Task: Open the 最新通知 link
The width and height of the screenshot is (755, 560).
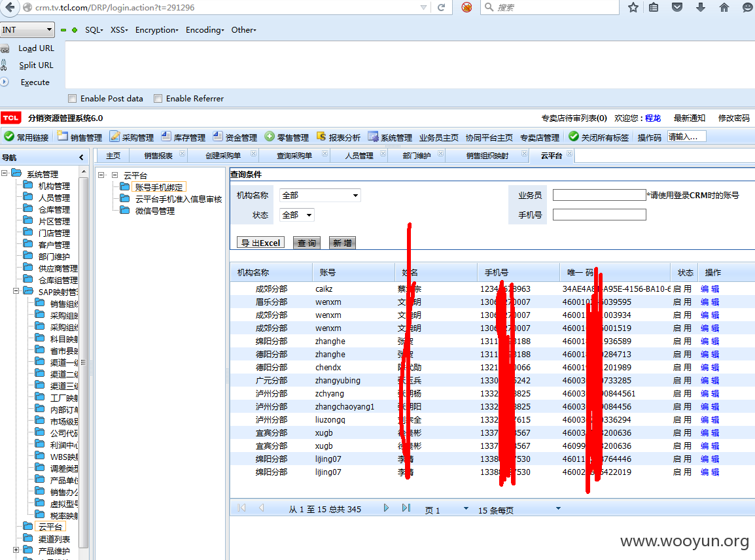Action: [x=689, y=118]
